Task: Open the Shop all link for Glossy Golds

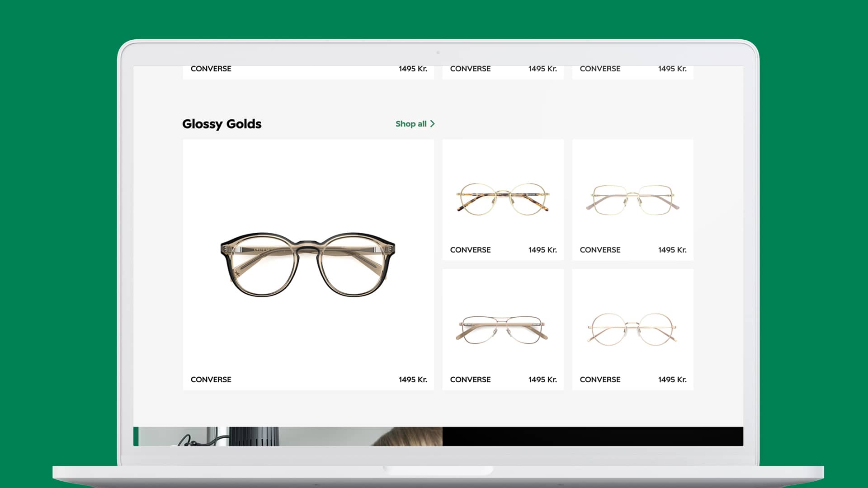Action: point(415,124)
